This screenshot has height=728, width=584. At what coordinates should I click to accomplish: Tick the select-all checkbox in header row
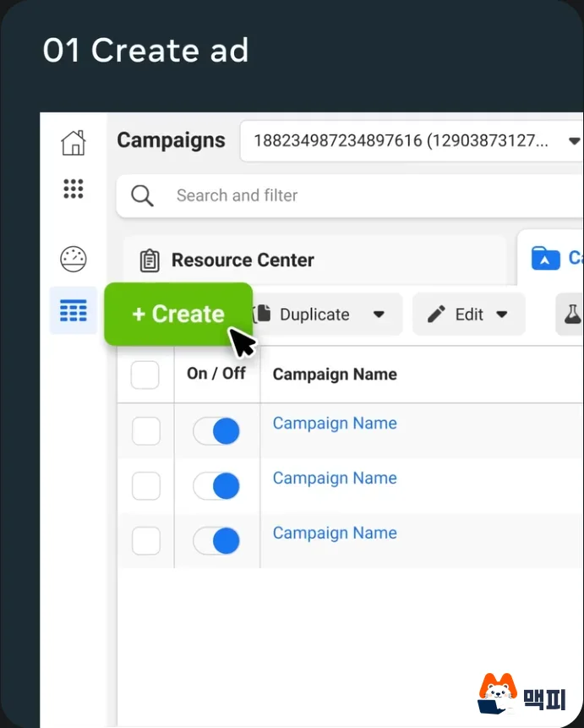coord(145,375)
